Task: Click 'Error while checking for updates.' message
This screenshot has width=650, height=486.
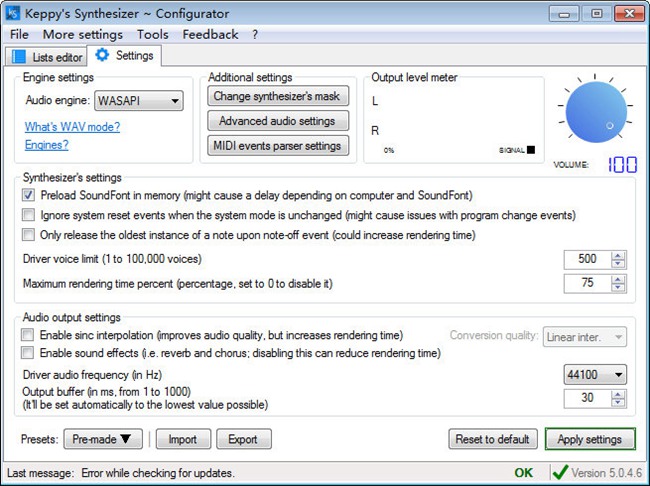Action: pos(158,473)
